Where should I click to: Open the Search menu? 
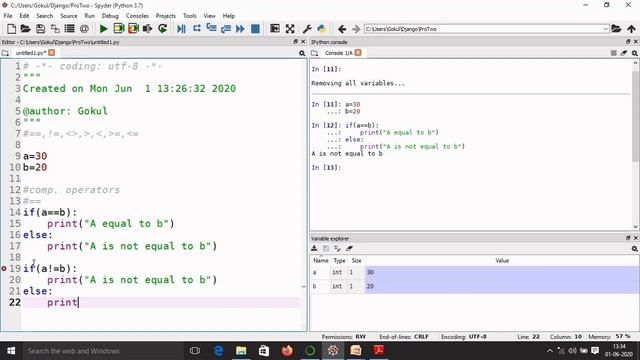coord(44,16)
